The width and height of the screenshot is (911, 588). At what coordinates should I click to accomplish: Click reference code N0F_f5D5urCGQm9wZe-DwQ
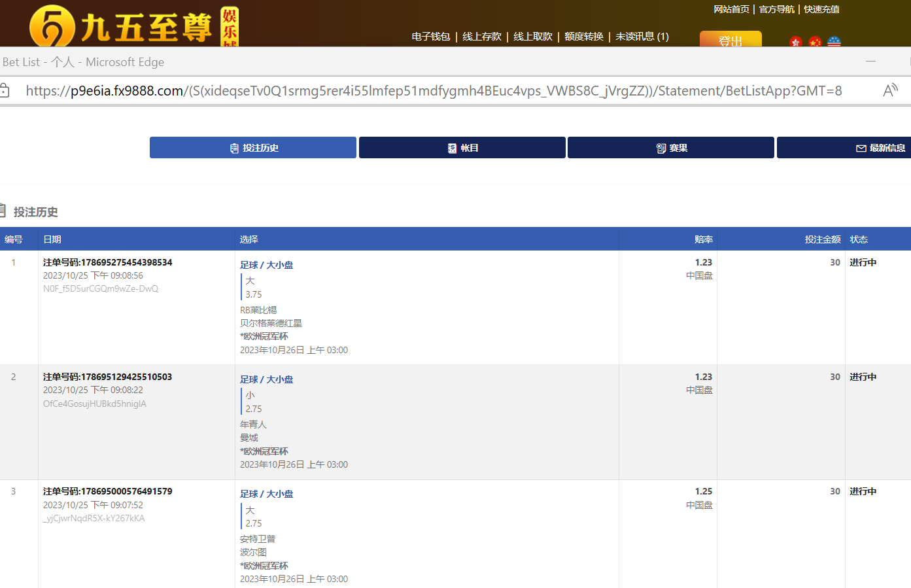pyautogui.click(x=101, y=288)
